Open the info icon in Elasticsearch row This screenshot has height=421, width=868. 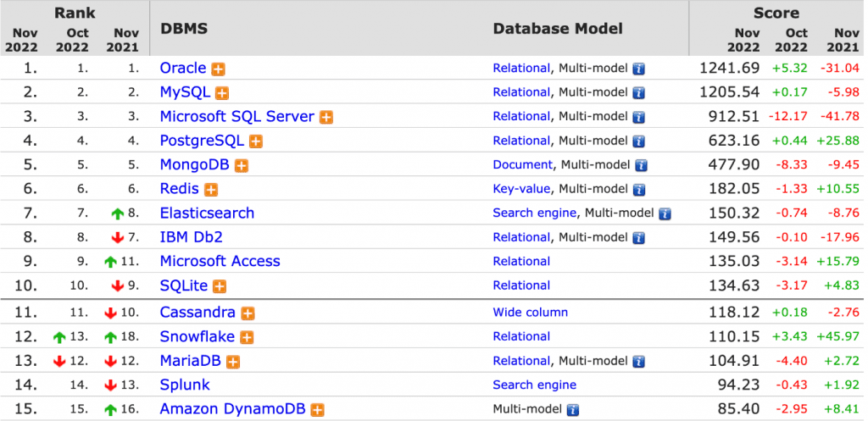[665, 214]
